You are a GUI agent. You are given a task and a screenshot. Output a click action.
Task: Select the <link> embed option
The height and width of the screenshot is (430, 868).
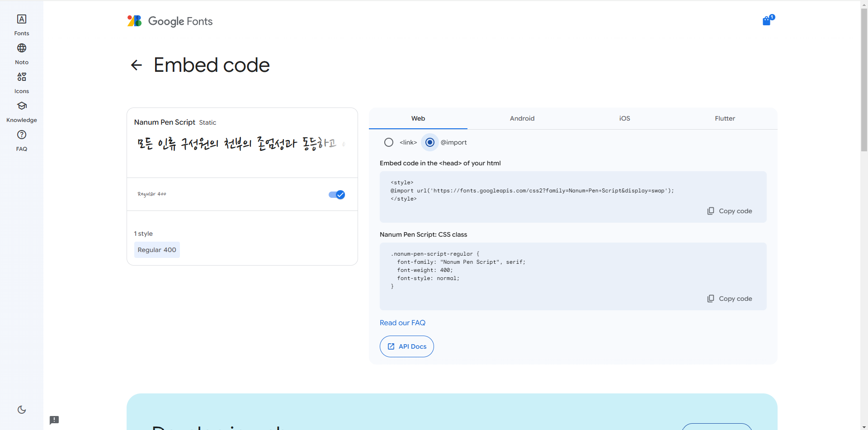389,142
